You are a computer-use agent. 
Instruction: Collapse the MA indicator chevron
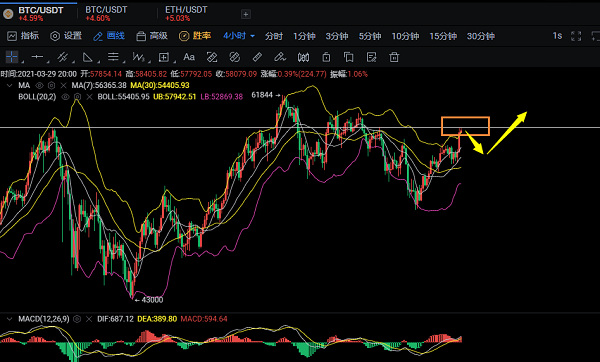(10, 85)
